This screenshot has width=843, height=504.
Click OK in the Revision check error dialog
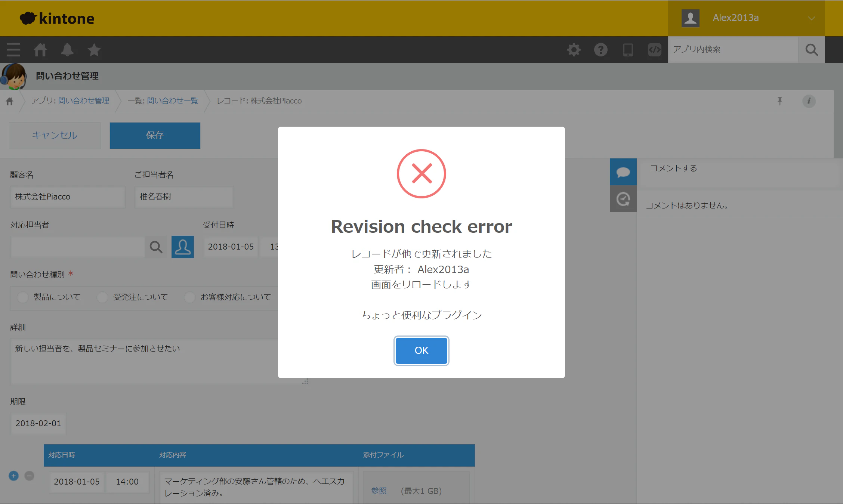pos(421,350)
